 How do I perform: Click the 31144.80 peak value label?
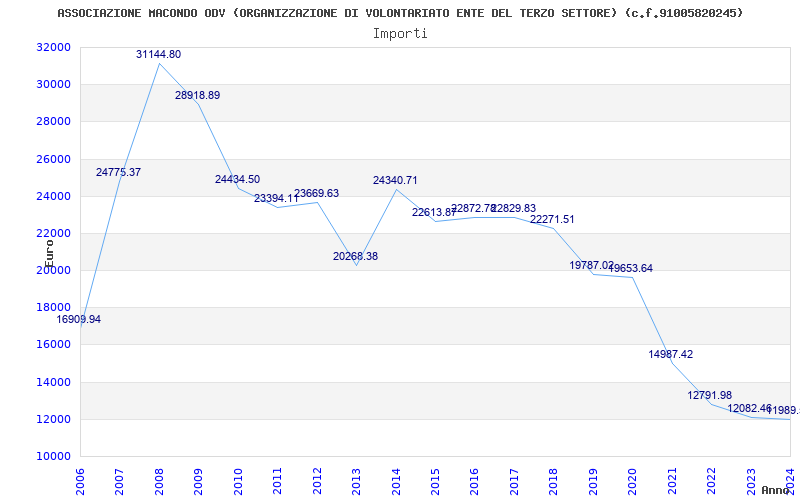pyautogui.click(x=158, y=54)
